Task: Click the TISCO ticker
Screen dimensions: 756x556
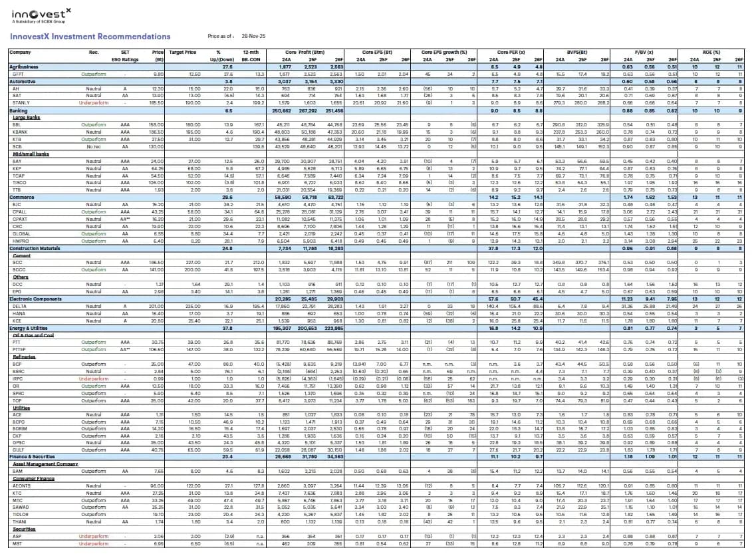Action: coord(19,183)
